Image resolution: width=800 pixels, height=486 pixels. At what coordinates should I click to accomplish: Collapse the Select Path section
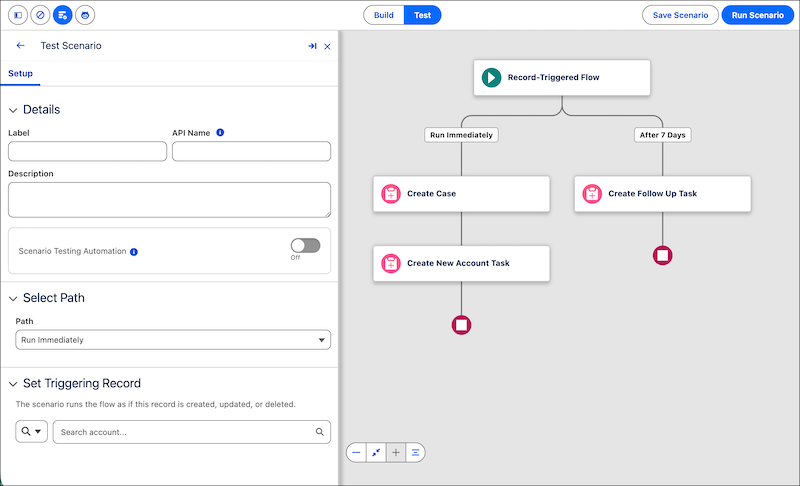[x=13, y=298]
